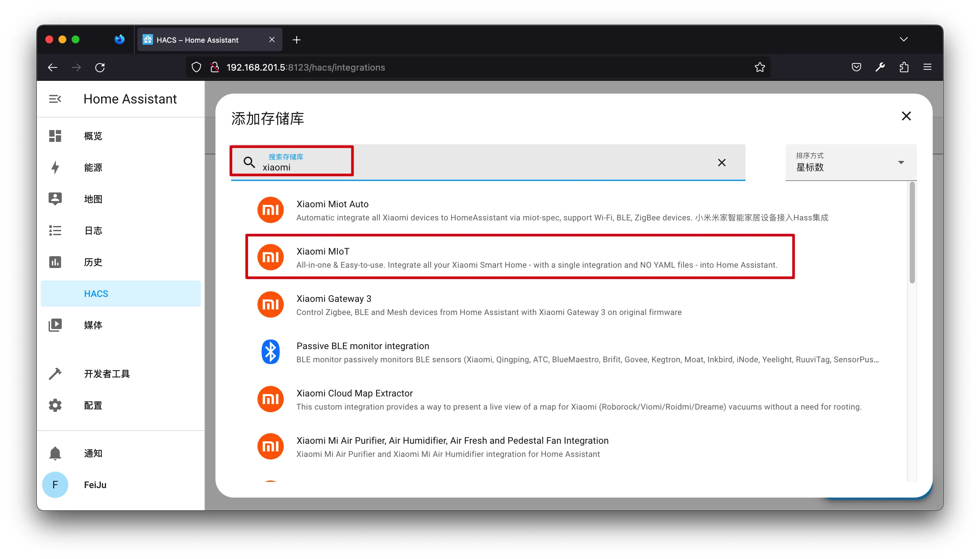Select 历史 in the sidebar

121,262
